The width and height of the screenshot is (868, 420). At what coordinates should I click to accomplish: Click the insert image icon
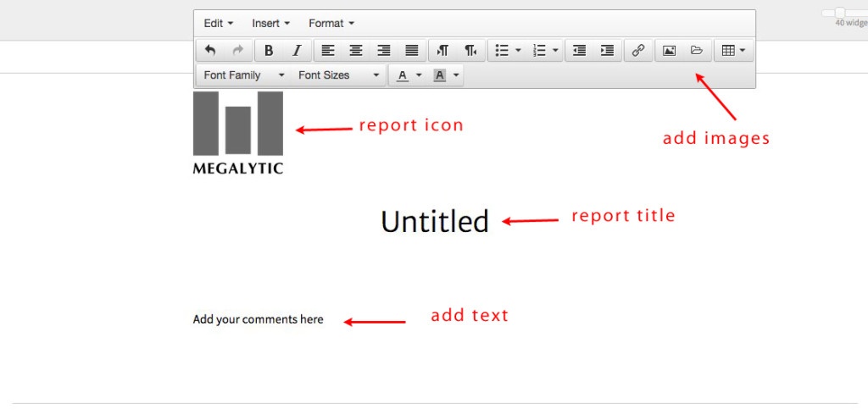coord(669,51)
